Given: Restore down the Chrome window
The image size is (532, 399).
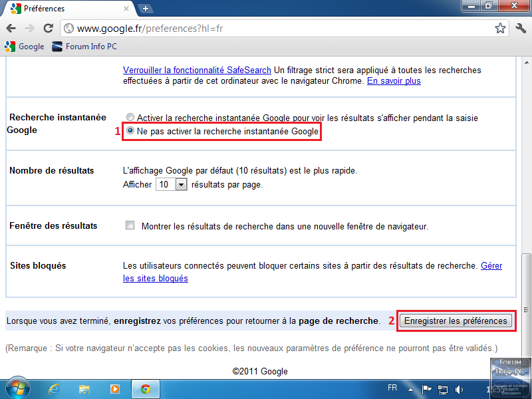Looking at the screenshot, I should tap(489, 6).
